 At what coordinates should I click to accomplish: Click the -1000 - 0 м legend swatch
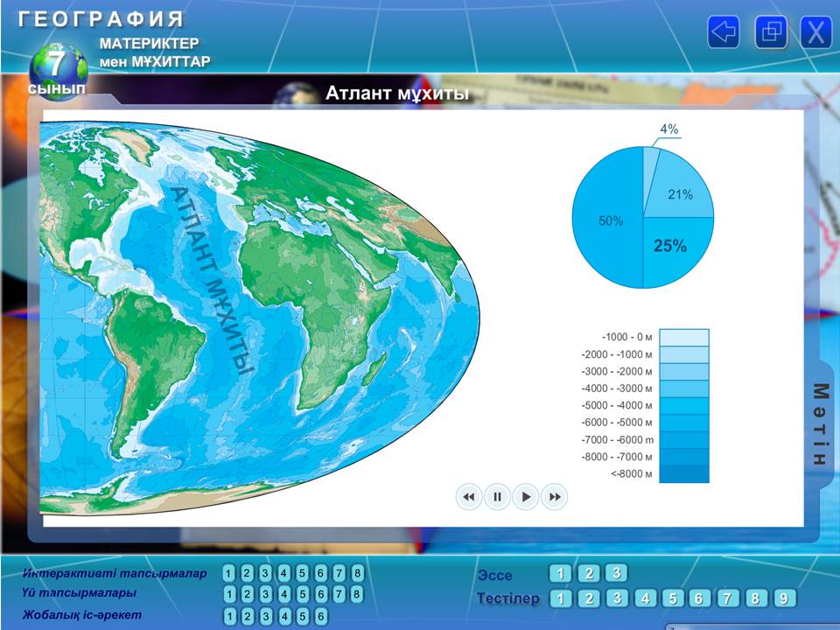point(684,338)
